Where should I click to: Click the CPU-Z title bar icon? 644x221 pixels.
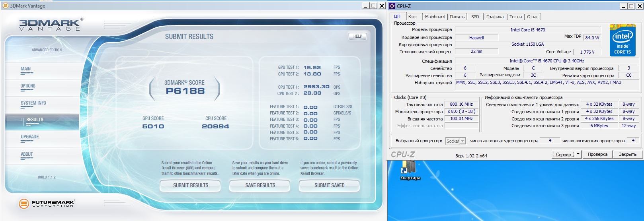[392, 6]
